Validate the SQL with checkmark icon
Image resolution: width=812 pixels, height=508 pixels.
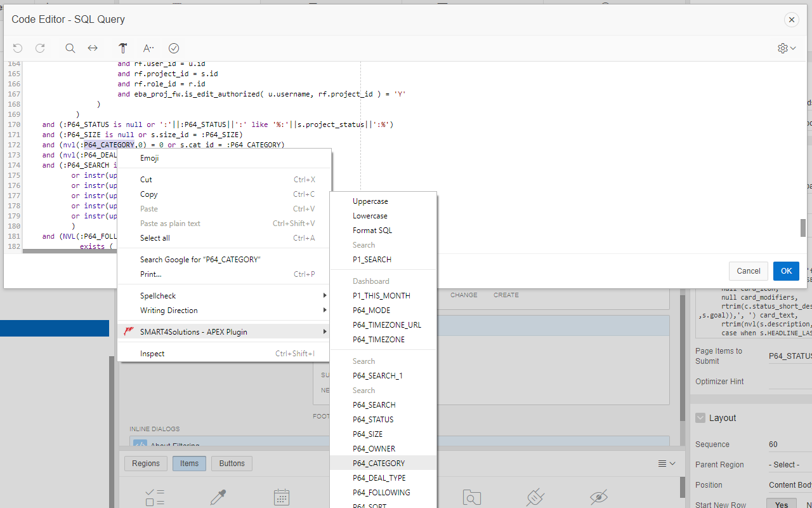[x=174, y=48]
